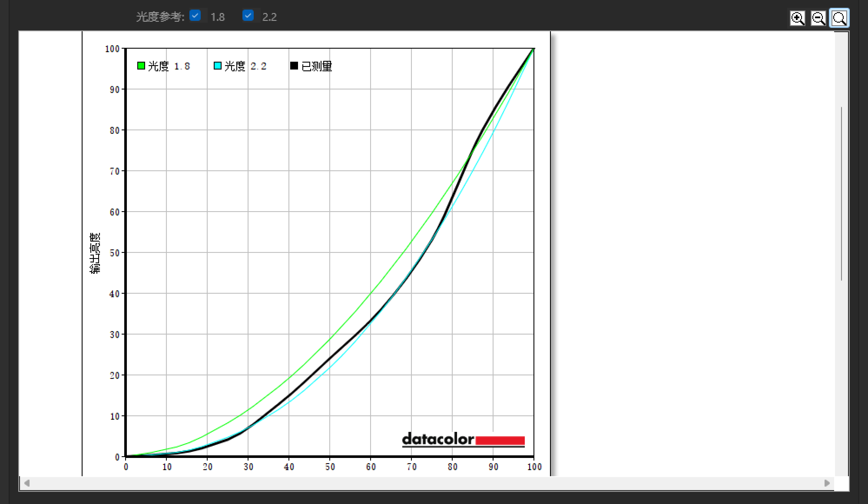The image size is (868, 504).
Task: Click the 已测量 legend label
Action: 317,66
